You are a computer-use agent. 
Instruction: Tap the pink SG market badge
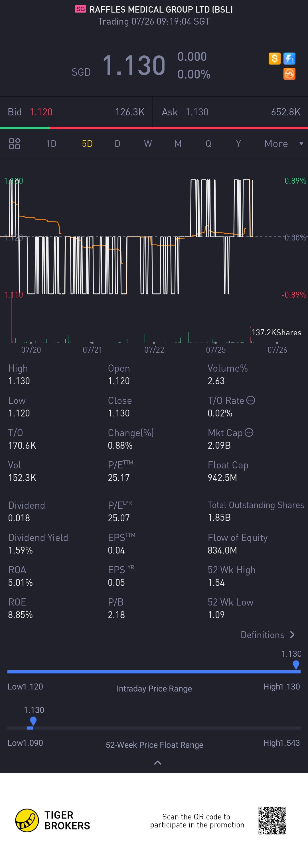[80, 9]
